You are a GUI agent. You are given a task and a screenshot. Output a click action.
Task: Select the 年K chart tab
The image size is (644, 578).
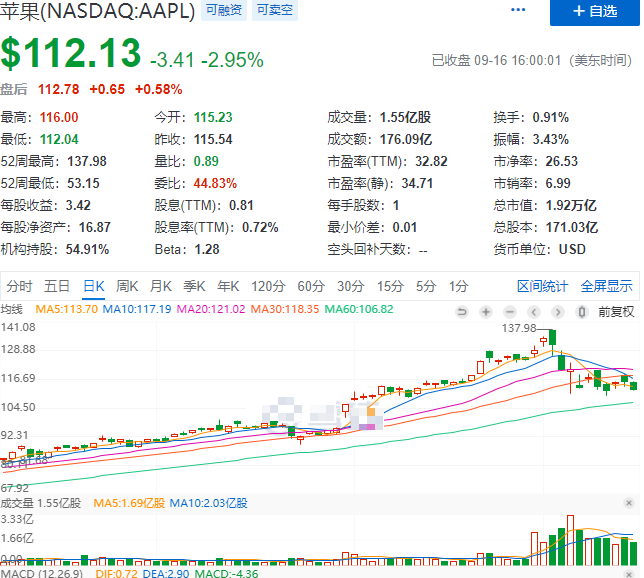pyautogui.click(x=228, y=286)
